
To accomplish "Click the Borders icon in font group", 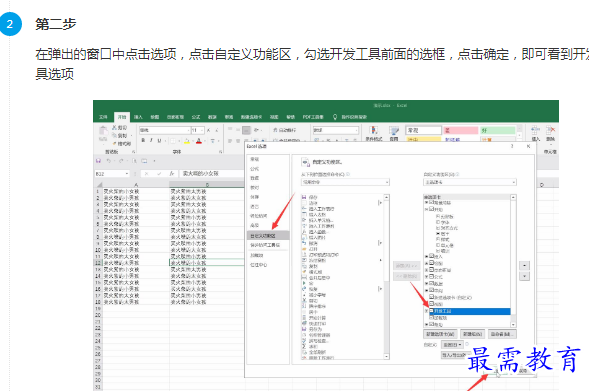I will click(173, 141).
